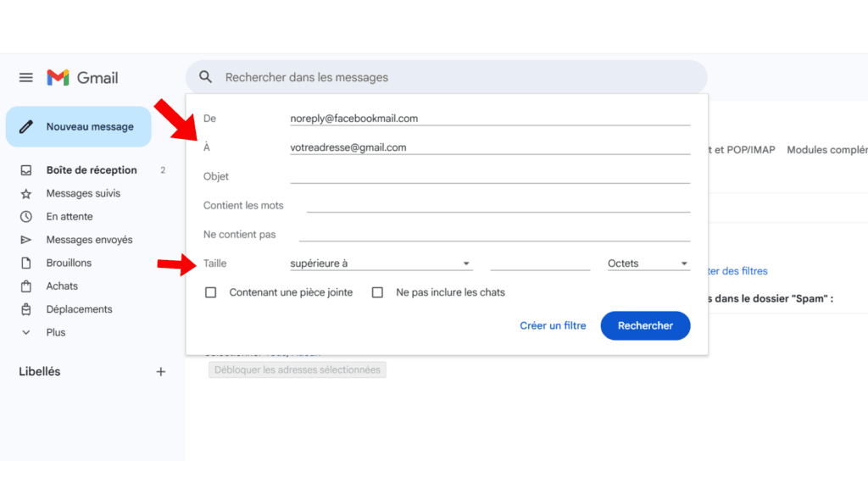Viewport: 868px width, 488px height.
Task: Open Messages suivis star icon
Action: 26,193
